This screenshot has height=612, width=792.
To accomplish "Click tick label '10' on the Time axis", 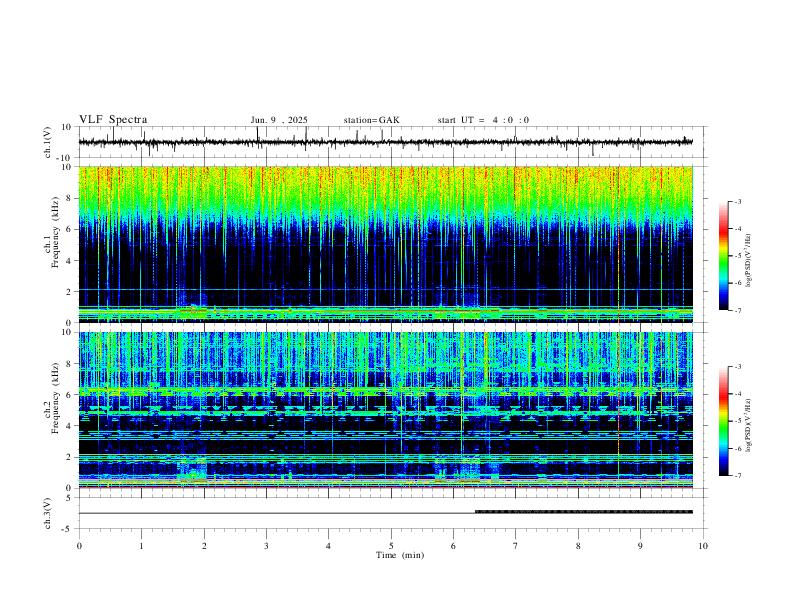I will pyautogui.click(x=703, y=546).
